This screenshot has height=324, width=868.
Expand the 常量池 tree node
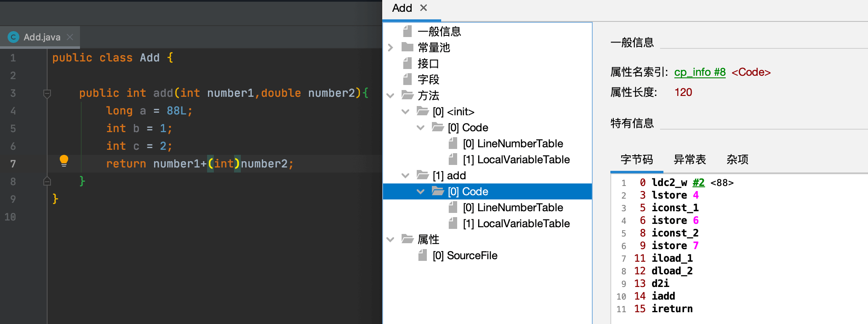point(391,48)
